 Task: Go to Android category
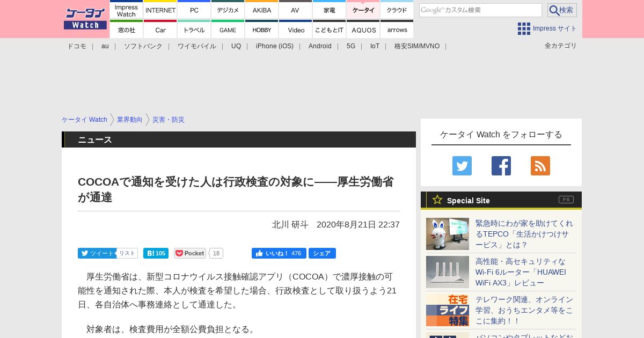320,46
